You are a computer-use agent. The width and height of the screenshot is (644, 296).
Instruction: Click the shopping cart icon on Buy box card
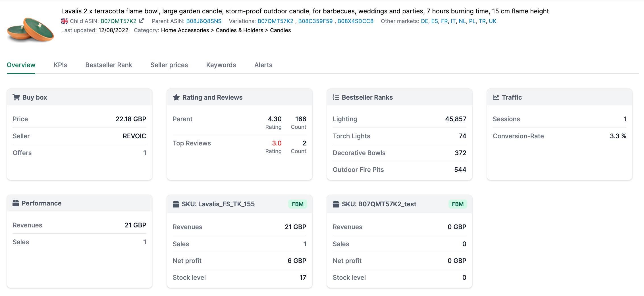(x=16, y=97)
